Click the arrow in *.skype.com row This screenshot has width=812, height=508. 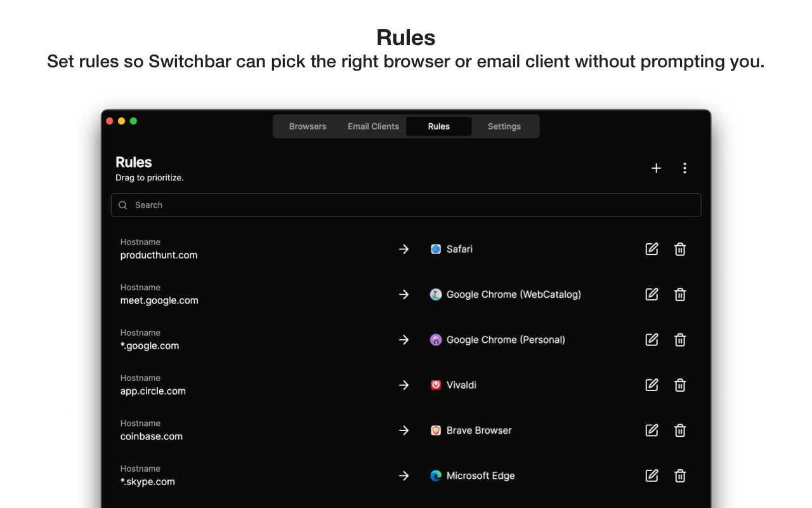tap(404, 476)
